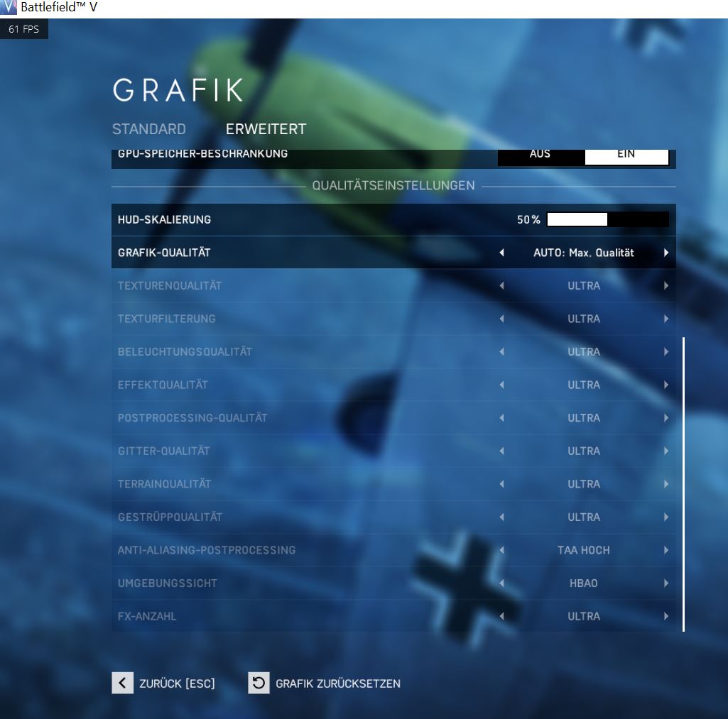Click GRAFIK ZURÜCKSETZEN label
This screenshot has width=728, height=719.
[x=338, y=684]
